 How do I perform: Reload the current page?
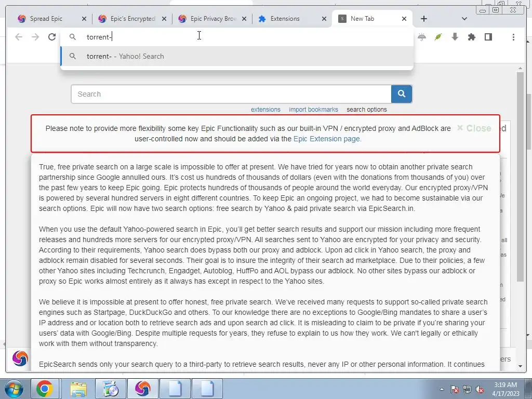coord(52,37)
